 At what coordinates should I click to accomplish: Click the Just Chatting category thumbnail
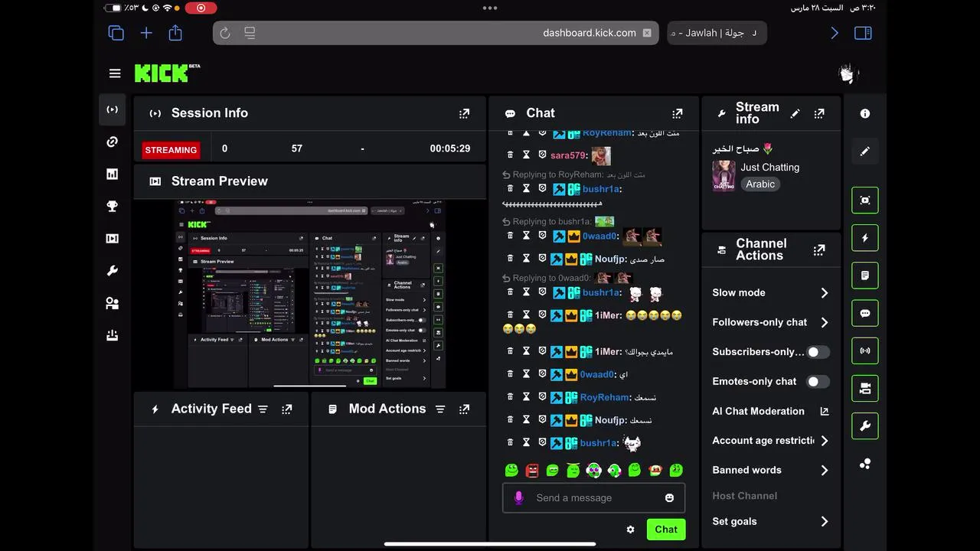coord(724,176)
